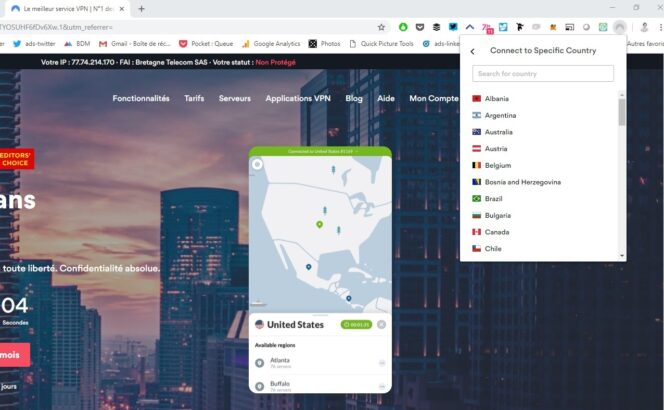
Task: Open the Fonctionnalités menu item
Action: click(141, 98)
